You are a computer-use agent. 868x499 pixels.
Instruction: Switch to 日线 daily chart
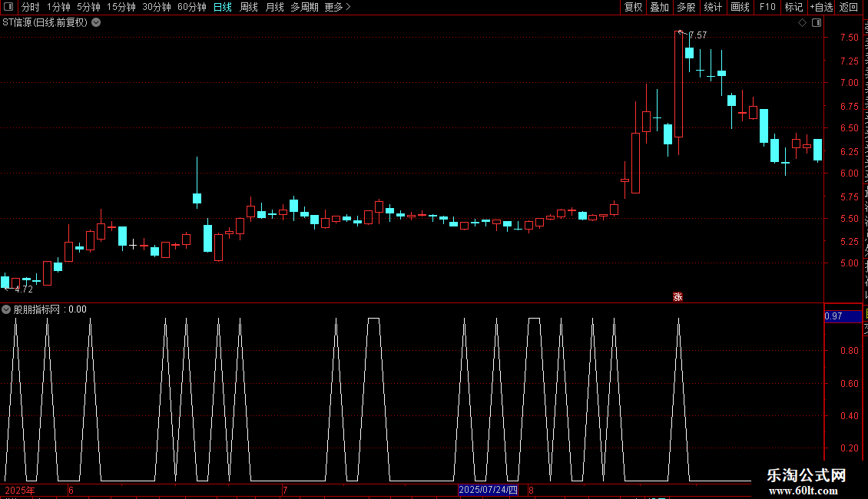click(223, 7)
